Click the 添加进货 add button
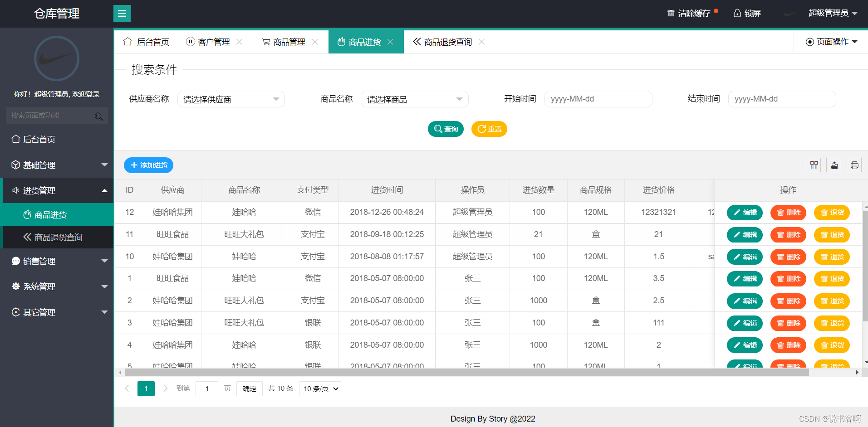 (x=148, y=165)
